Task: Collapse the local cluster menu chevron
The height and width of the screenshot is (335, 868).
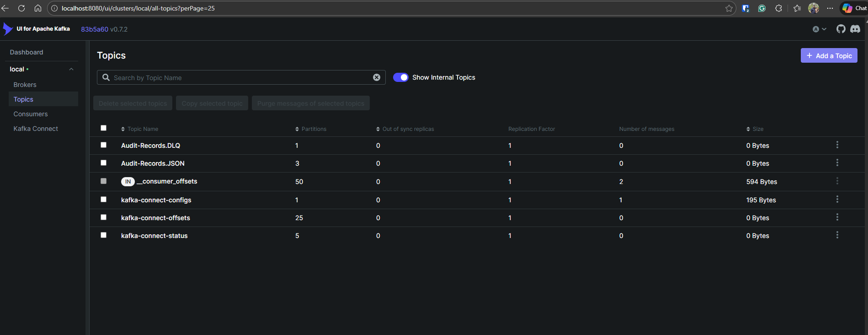Action: click(x=71, y=69)
